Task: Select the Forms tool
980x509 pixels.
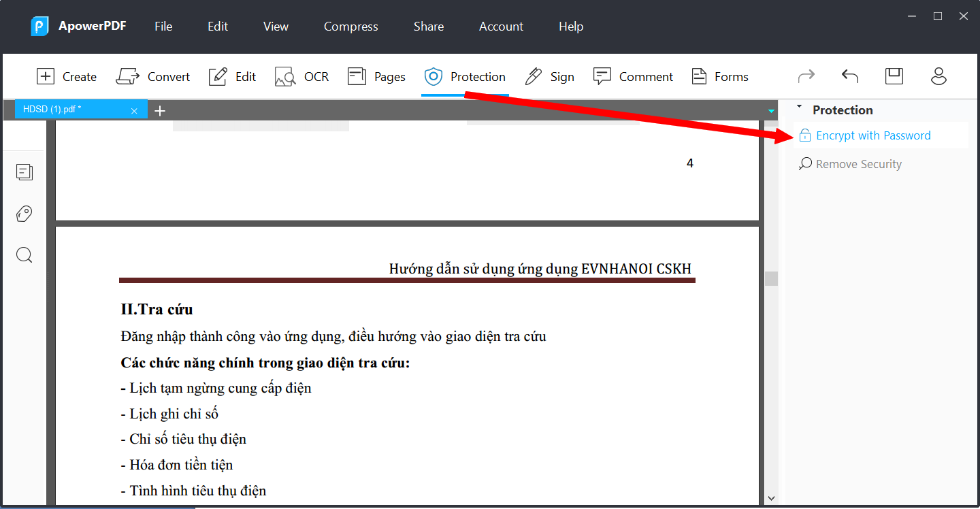Action: (x=719, y=76)
